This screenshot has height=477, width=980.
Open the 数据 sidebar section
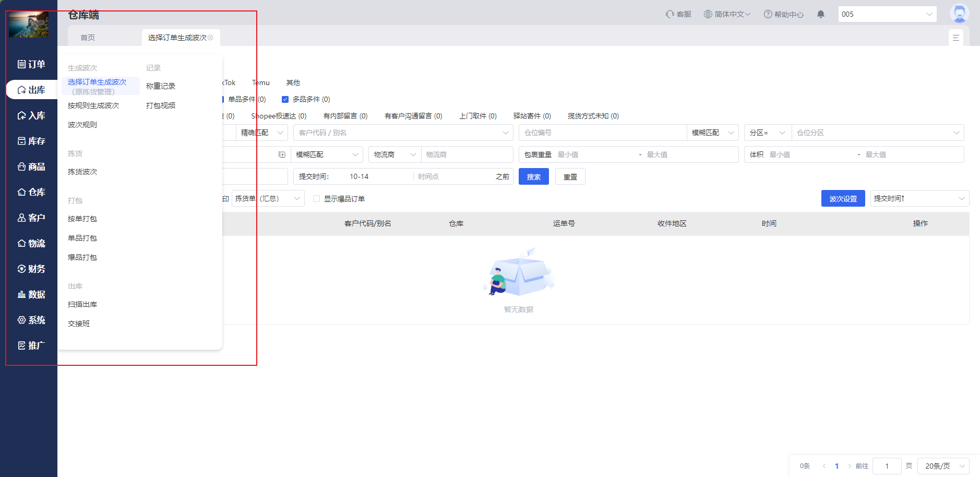coord(31,294)
